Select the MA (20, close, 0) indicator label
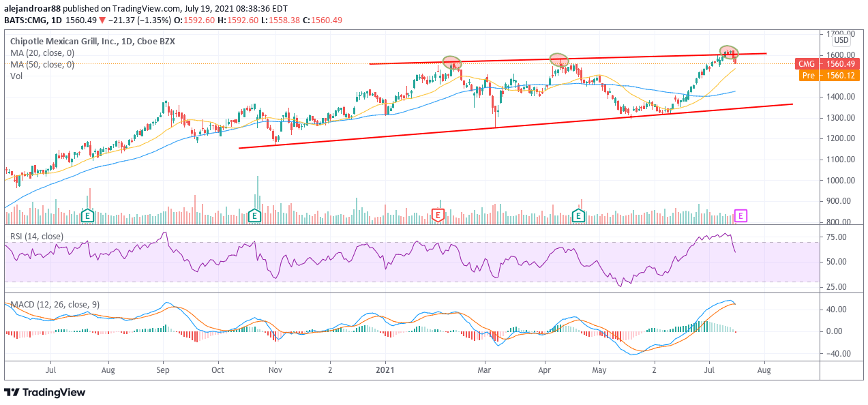 point(42,52)
